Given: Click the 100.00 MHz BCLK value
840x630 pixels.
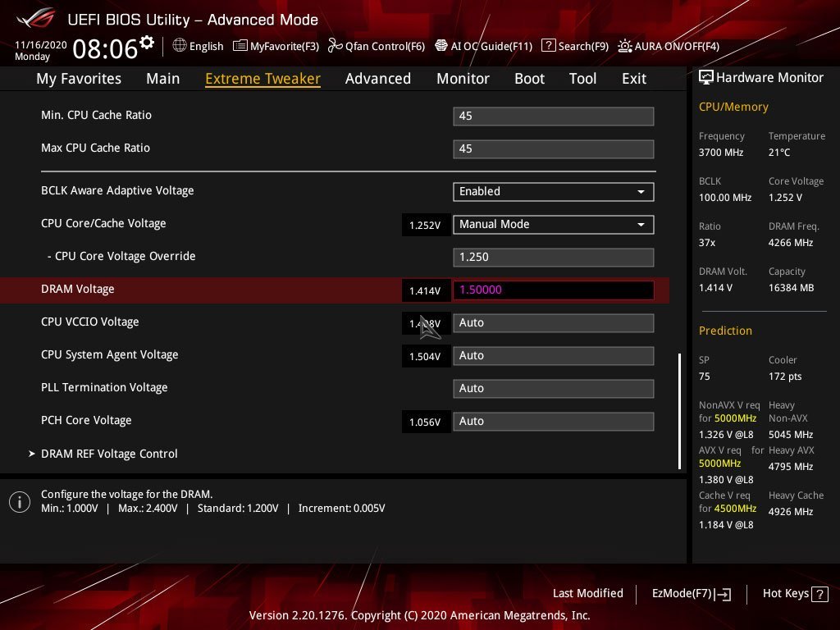Looking at the screenshot, I should point(725,198).
